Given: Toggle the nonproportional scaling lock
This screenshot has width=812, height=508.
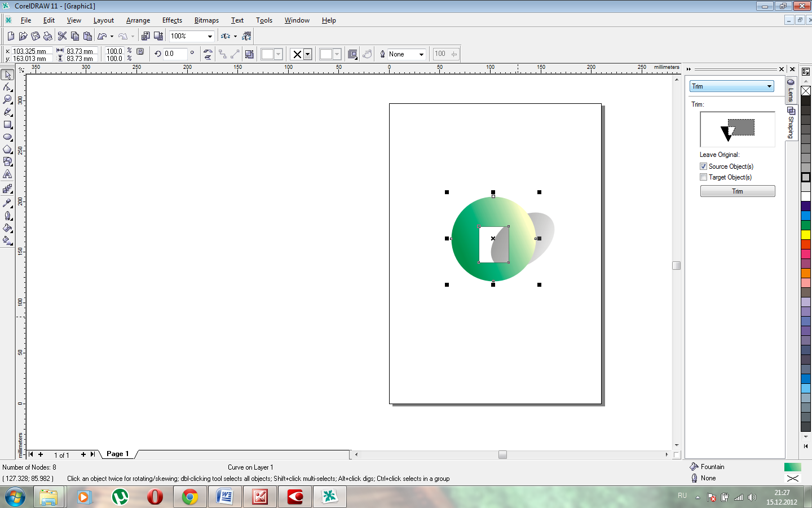Looking at the screenshot, I should coord(140,51).
